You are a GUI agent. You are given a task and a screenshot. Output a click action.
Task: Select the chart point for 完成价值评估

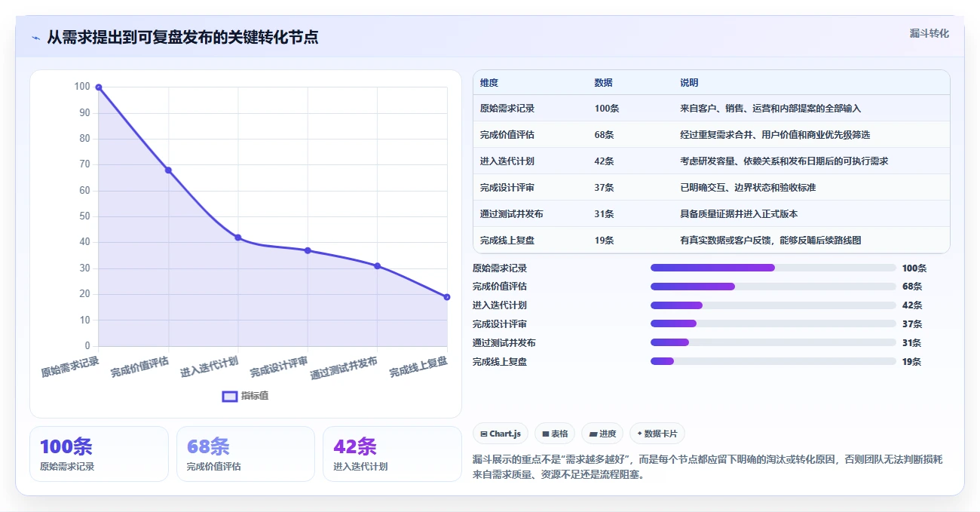pos(168,170)
